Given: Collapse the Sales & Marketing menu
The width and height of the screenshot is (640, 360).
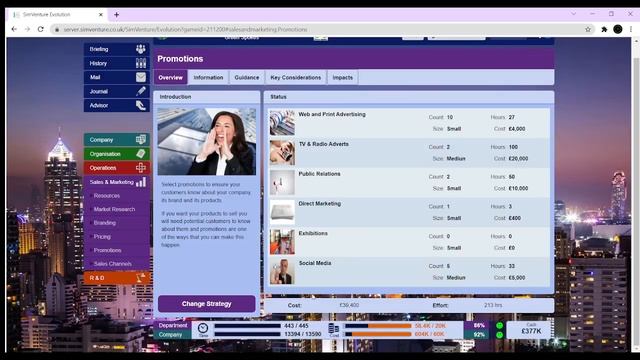Looking at the screenshot, I should (x=117, y=182).
